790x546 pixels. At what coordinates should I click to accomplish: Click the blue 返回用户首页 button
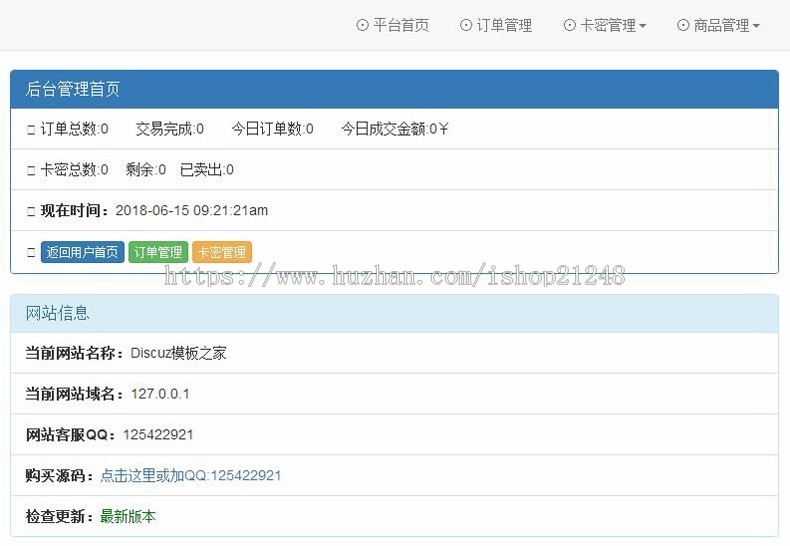(82, 252)
